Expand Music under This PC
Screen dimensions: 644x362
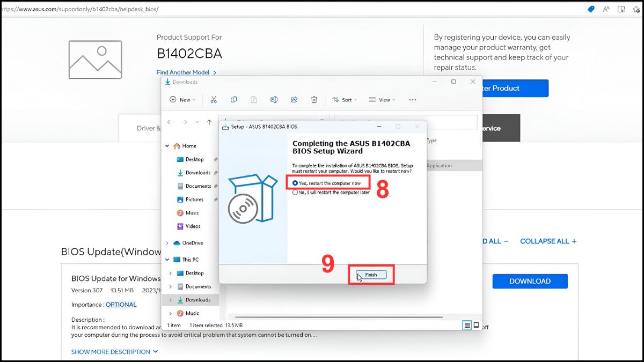(171, 313)
